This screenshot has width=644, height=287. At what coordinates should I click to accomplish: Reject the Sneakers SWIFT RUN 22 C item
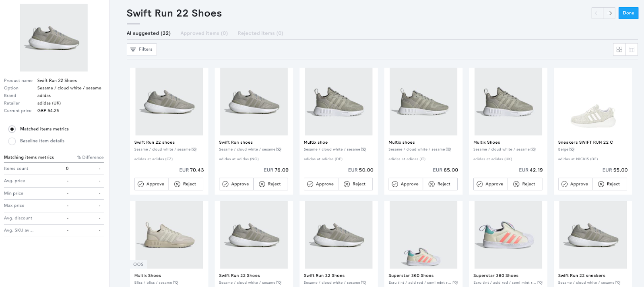(x=609, y=184)
